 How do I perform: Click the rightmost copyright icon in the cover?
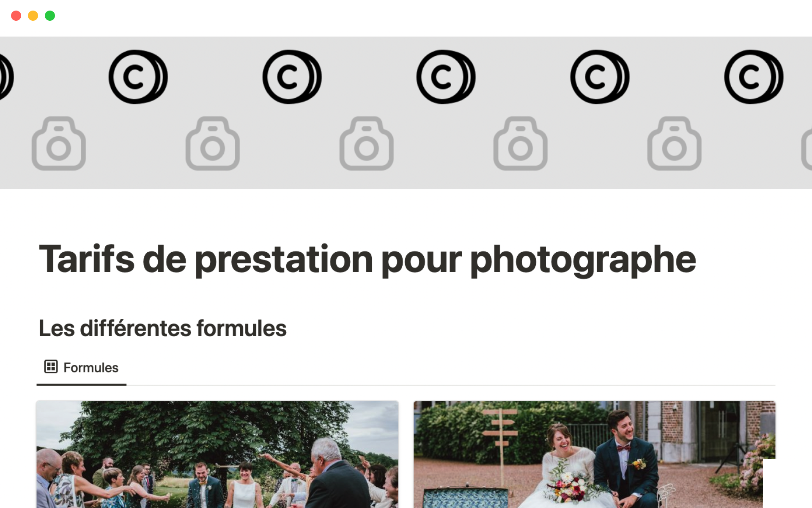click(x=754, y=77)
